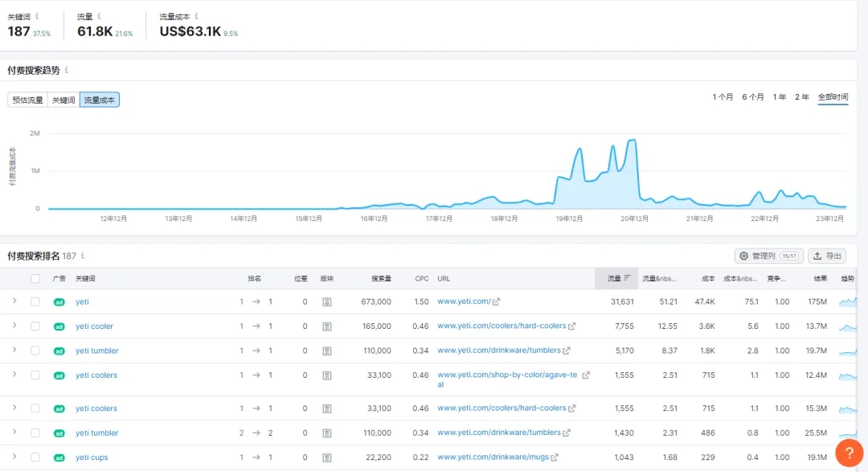Click the ad badge in the yeti cups row
868x472 pixels.
tap(59, 458)
